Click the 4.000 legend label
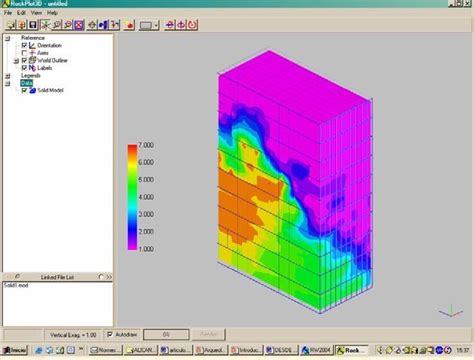This screenshot has height=360, width=474. tap(146, 197)
